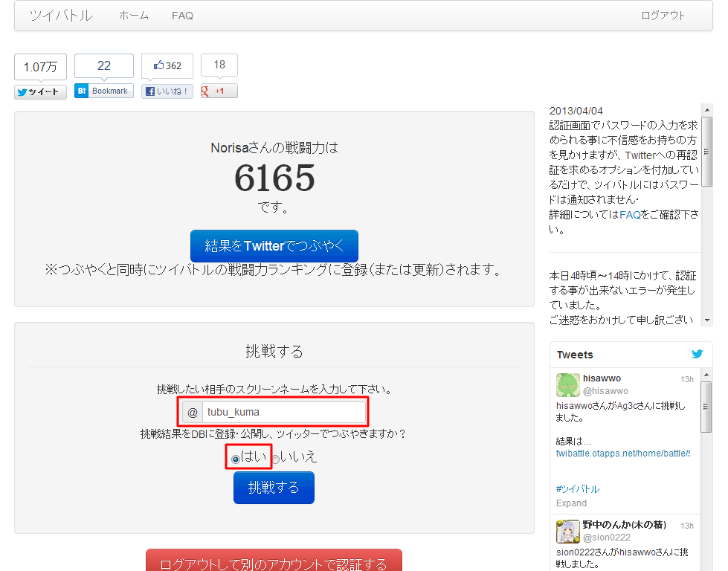The image size is (728, 571).
Task: Click news panel scroll down arrow
Action: tap(707, 320)
